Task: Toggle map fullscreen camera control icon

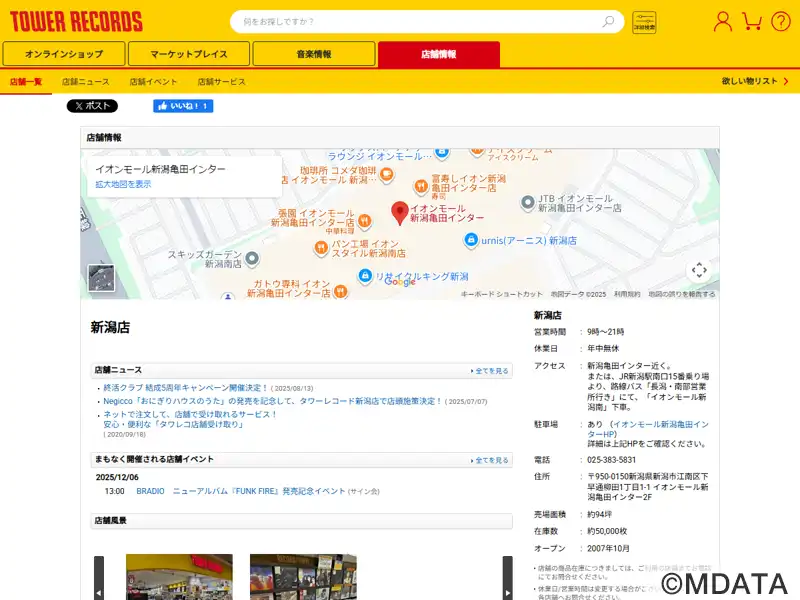Action: (x=699, y=270)
